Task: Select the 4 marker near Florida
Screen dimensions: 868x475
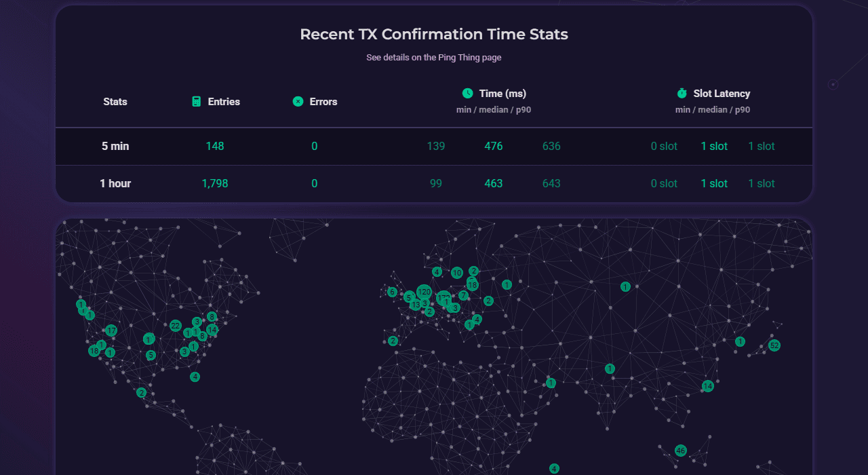Action: coord(195,377)
